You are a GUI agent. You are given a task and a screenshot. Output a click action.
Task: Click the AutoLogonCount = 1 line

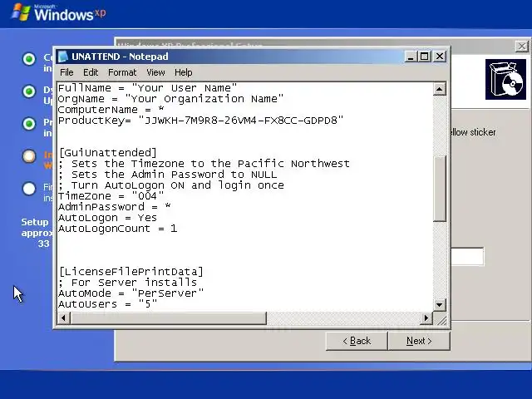click(x=118, y=229)
